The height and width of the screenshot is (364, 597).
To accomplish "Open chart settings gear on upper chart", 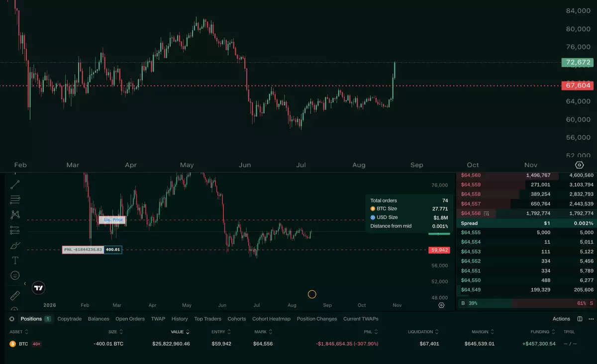I will tap(579, 165).
